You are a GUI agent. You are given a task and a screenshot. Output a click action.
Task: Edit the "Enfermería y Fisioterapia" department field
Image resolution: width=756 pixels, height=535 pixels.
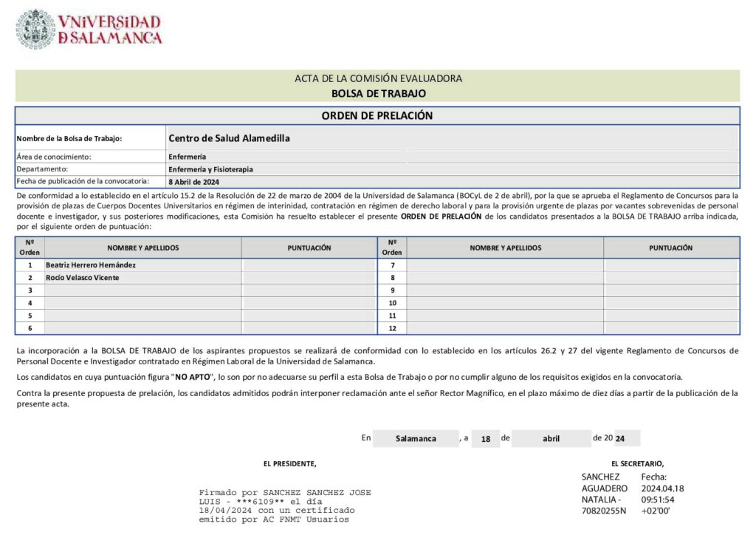click(x=453, y=168)
